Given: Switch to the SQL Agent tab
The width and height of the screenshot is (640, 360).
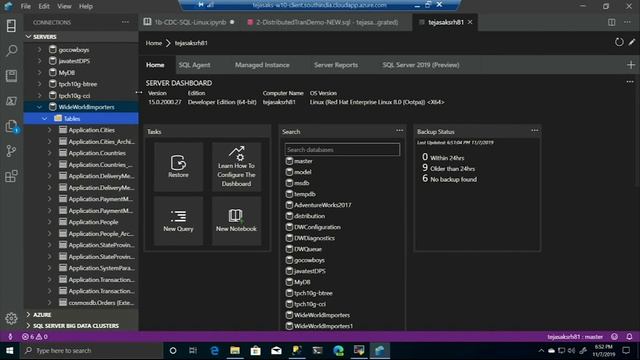Looking at the screenshot, I should point(194,65).
